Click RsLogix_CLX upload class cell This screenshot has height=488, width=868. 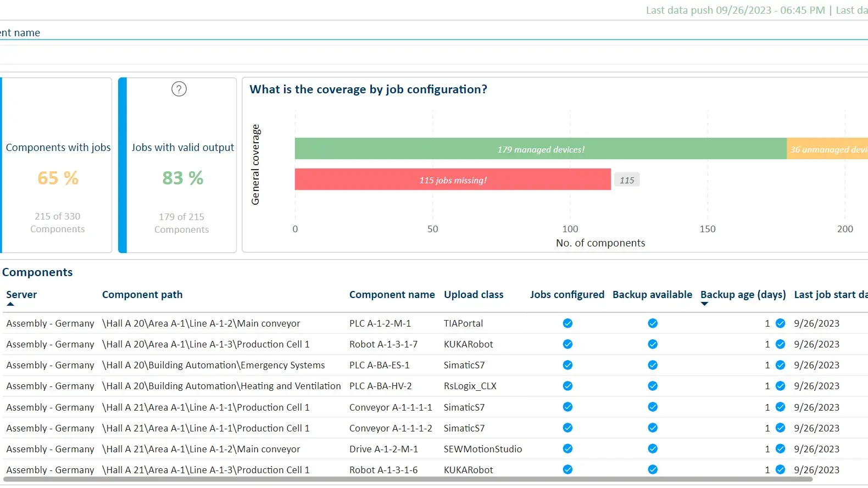pos(470,386)
